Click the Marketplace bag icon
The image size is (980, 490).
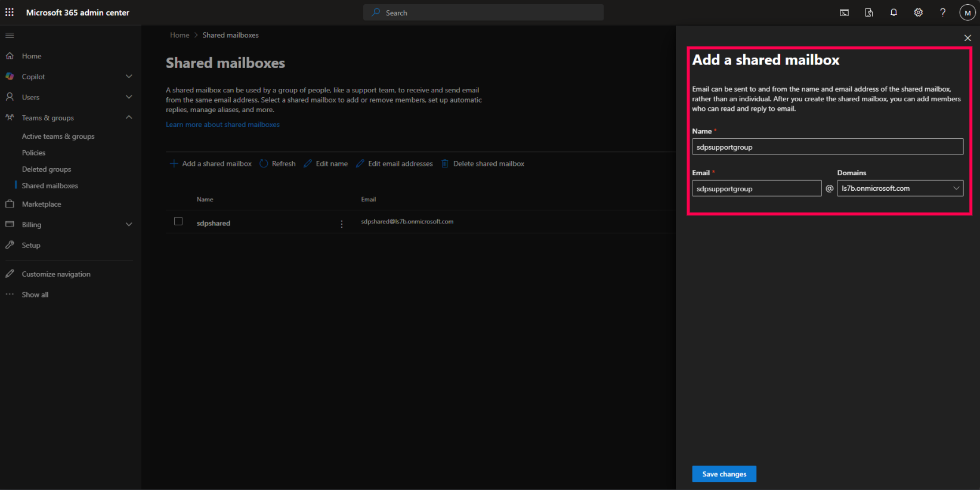(x=10, y=204)
